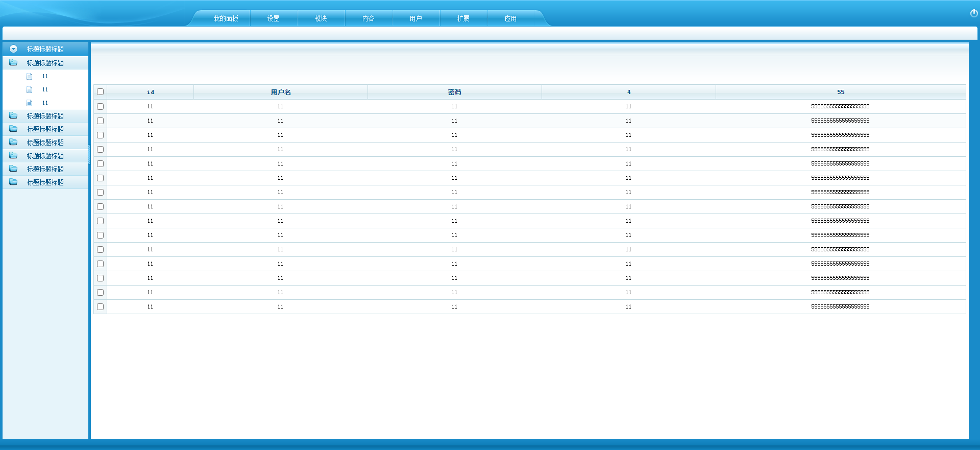The width and height of the screenshot is (980, 450).
Task: Open the 我的面板 tab
Action: 226,18
